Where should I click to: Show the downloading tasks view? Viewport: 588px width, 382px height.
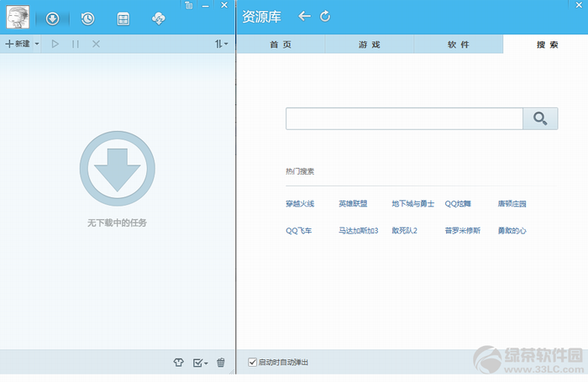52,18
